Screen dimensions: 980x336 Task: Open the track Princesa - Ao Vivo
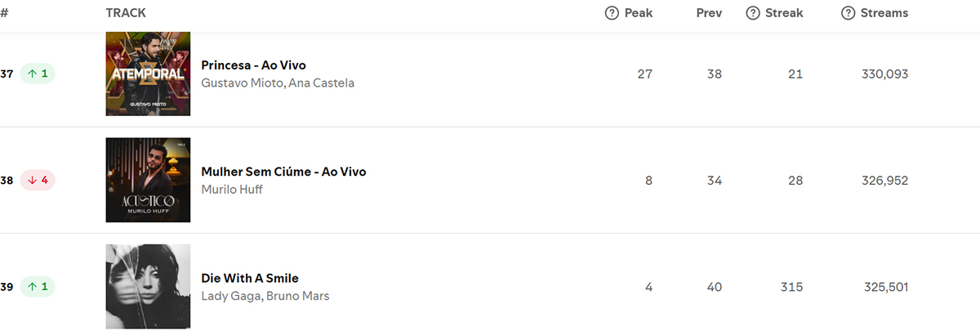click(x=253, y=65)
